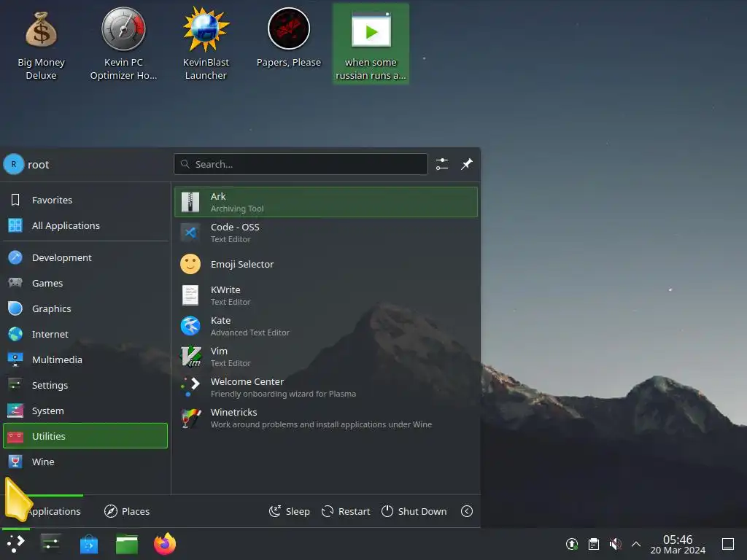Open the Welcome Center wizard
747x560 pixels.
[x=326, y=387]
